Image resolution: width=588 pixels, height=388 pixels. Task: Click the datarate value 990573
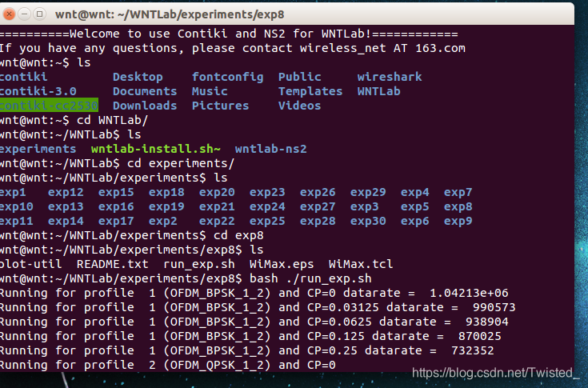tap(494, 307)
